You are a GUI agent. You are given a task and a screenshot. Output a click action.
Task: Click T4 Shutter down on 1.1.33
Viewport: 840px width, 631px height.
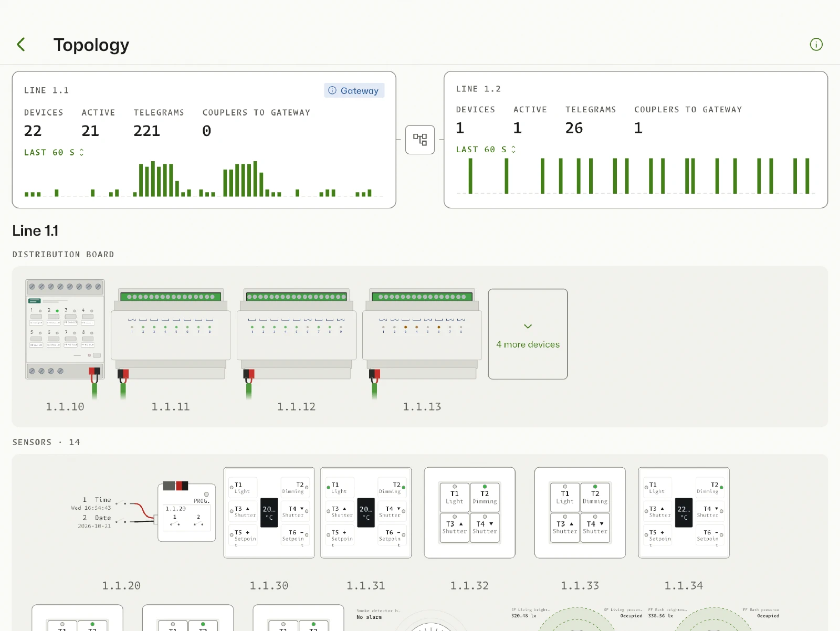click(x=595, y=528)
